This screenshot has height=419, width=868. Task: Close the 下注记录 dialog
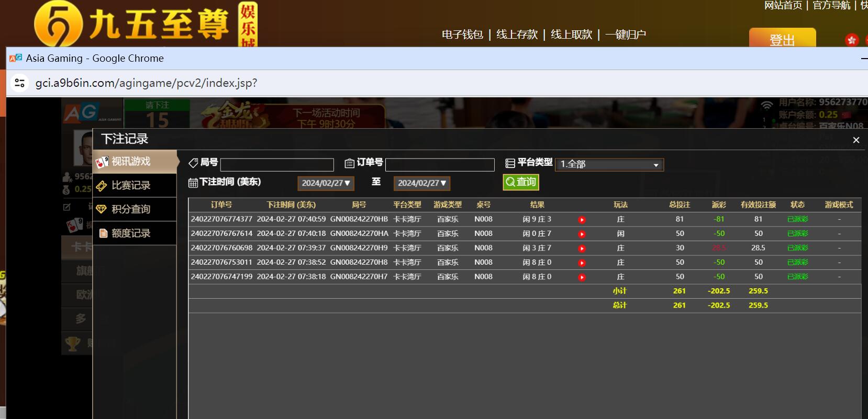pyautogui.click(x=856, y=140)
